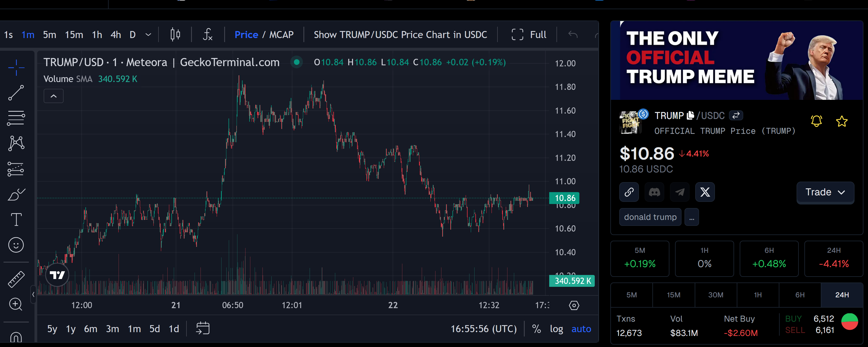This screenshot has height=347, width=868.
Task: Toggle chart to MCAP mode
Action: [281, 35]
